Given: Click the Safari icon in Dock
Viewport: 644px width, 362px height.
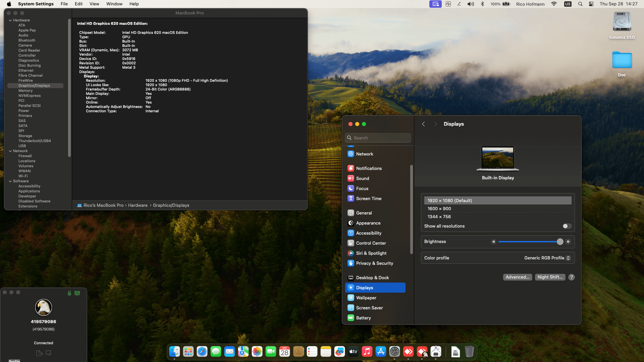Looking at the screenshot, I should coord(202,352).
